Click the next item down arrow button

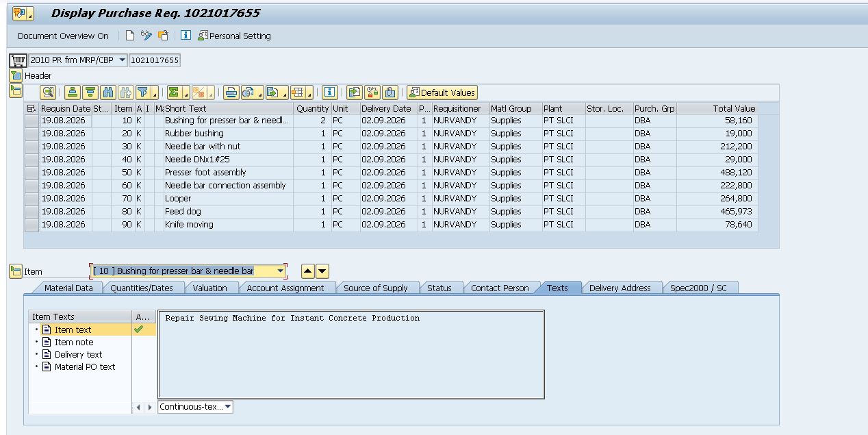pyautogui.click(x=322, y=271)
